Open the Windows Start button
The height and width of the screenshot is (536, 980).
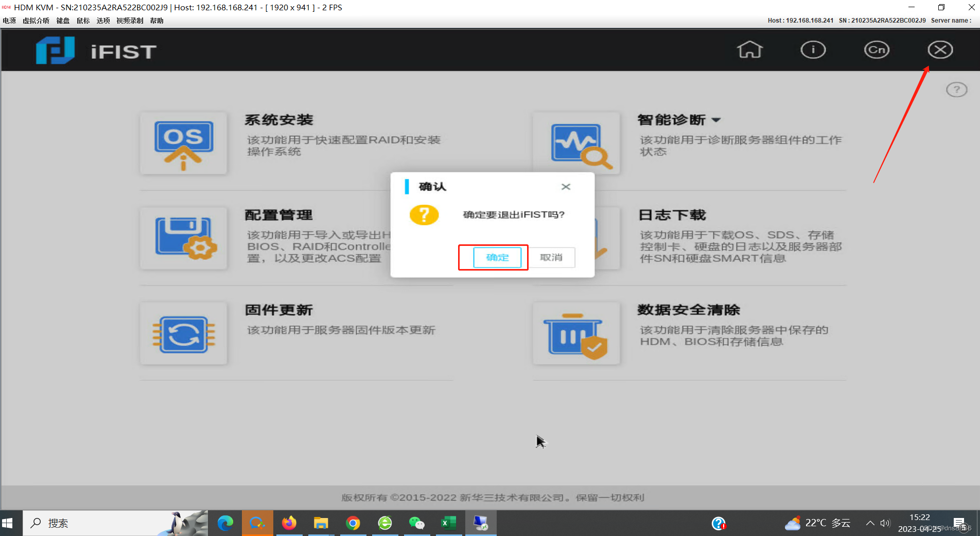[x=7, y=523]
